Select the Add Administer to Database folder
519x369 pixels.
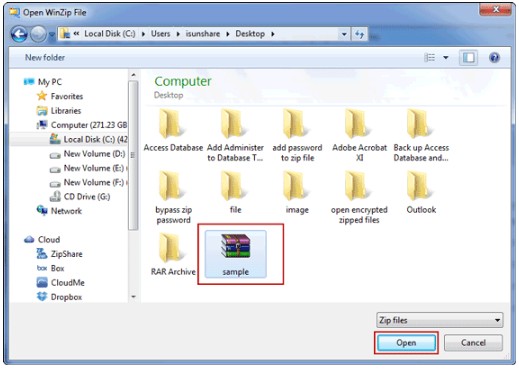pos(235,135)
